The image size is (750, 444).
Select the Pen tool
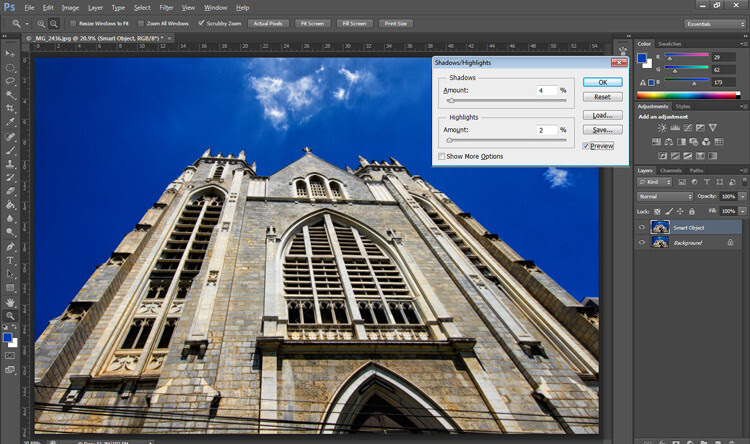(x=10, y=247)
